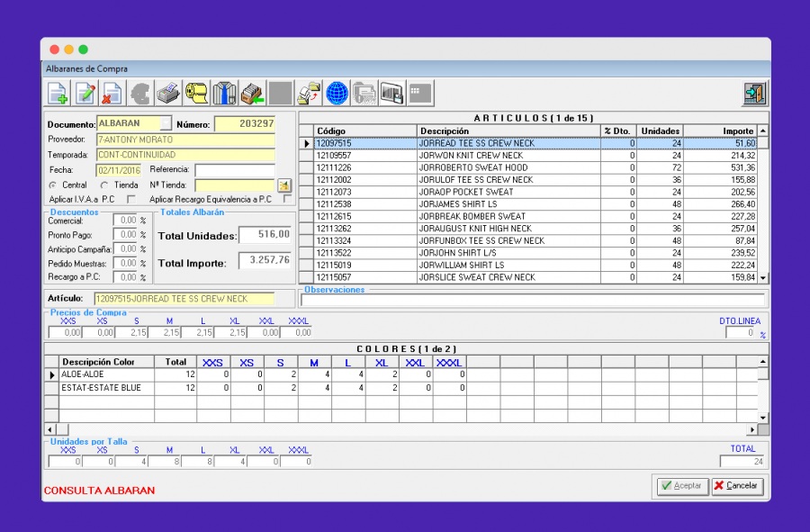
Task: Click the exit door icon in toolbar
Action: 755,94
